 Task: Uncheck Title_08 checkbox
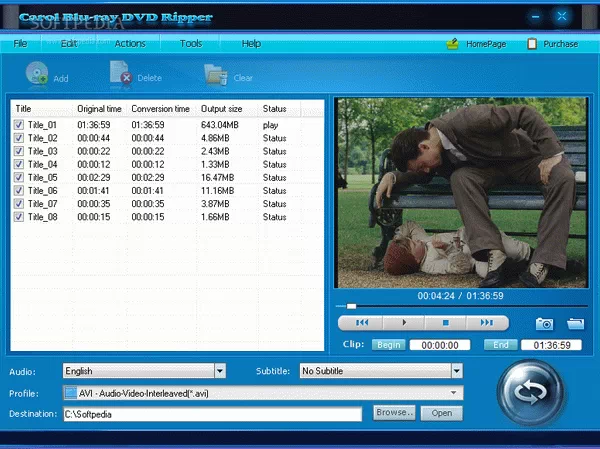(x=18, y=217)
